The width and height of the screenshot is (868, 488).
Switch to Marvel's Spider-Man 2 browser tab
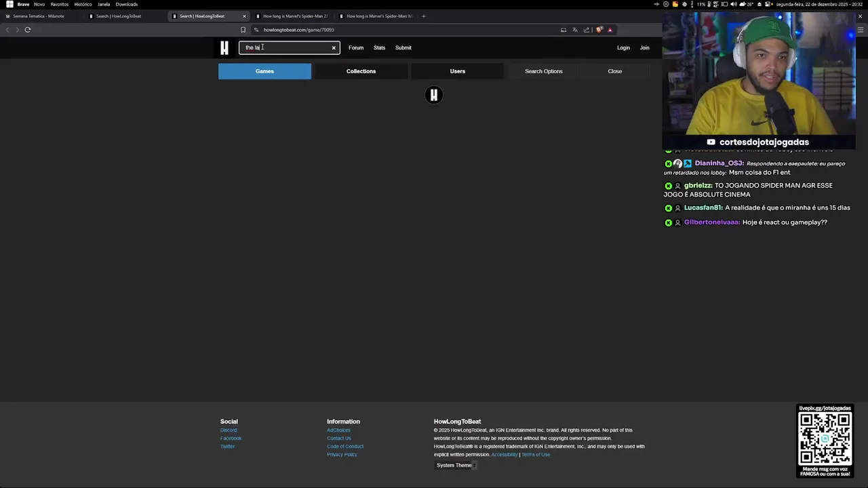pos(296,16)
